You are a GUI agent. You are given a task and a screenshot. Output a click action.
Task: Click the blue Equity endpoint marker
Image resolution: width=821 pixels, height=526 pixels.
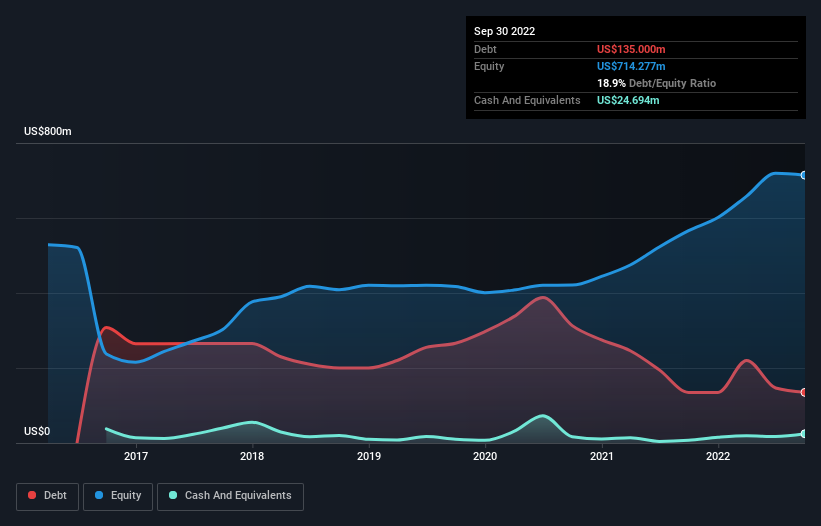tap(804, 175)
